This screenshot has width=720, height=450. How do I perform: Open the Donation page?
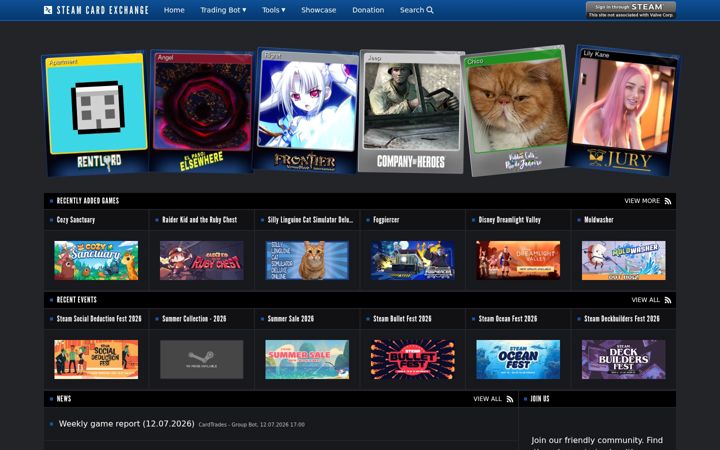[368, 10]
